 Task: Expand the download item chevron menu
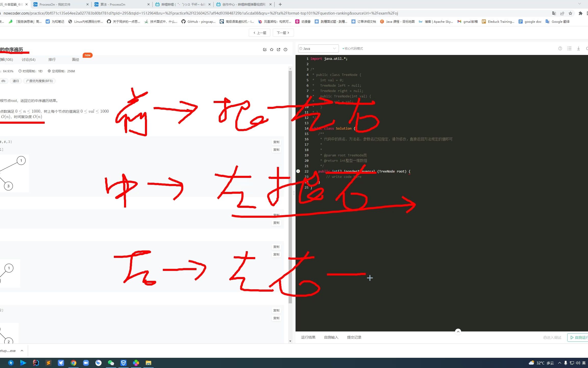[x=22, y=351]
